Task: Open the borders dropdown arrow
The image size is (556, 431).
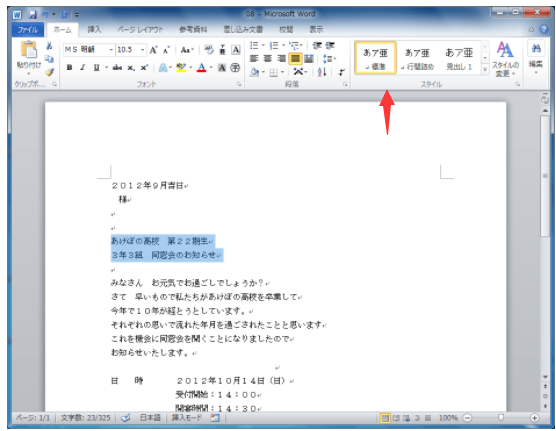Action: (x=283, y=72)
